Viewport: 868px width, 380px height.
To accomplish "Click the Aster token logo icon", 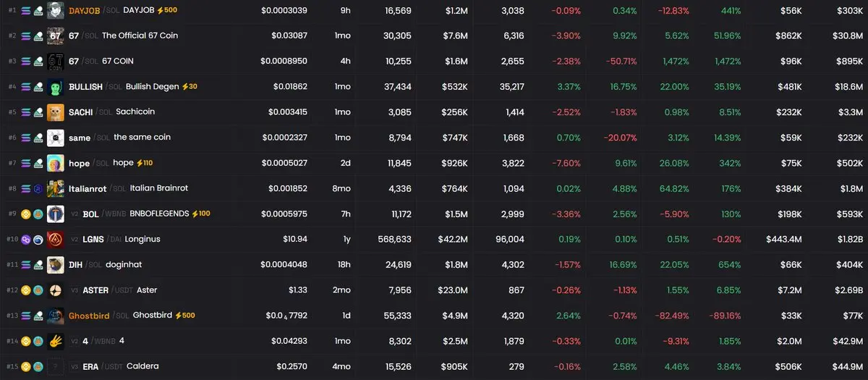I will point(55,290).
